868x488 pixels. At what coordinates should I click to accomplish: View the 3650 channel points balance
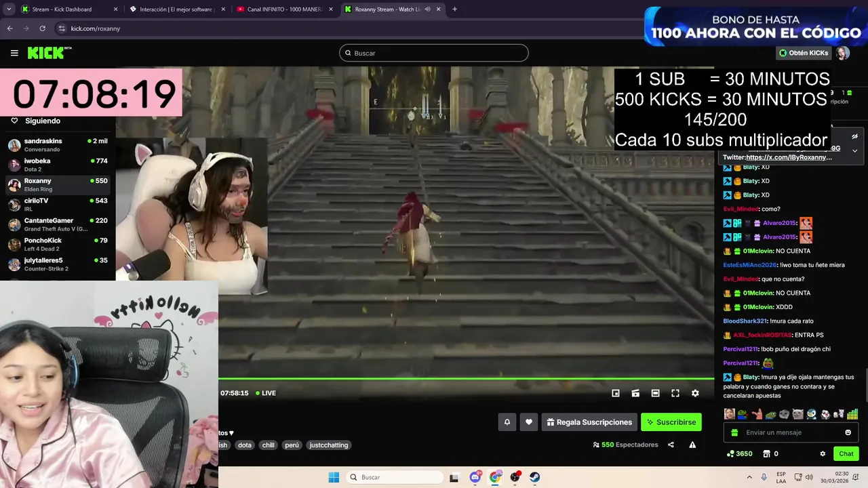tap(739, 453)
